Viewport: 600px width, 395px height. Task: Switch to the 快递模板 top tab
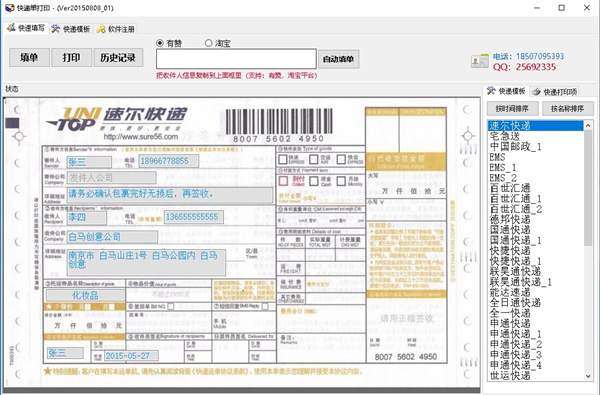click(71, 29)
